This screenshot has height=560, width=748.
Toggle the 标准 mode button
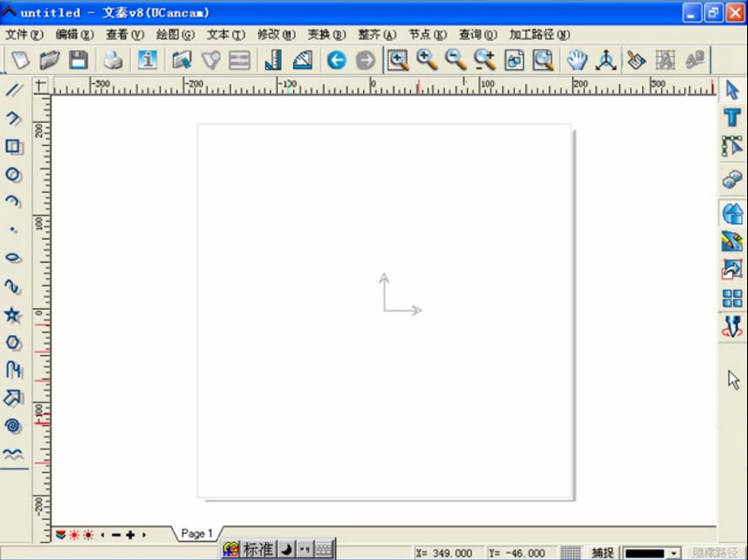coord(257,550)
